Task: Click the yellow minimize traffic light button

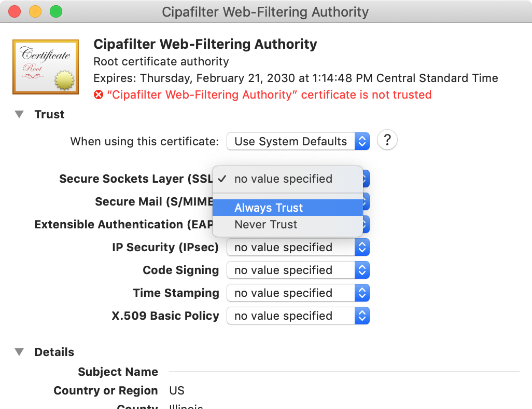Action: click(x=35, y=11)
